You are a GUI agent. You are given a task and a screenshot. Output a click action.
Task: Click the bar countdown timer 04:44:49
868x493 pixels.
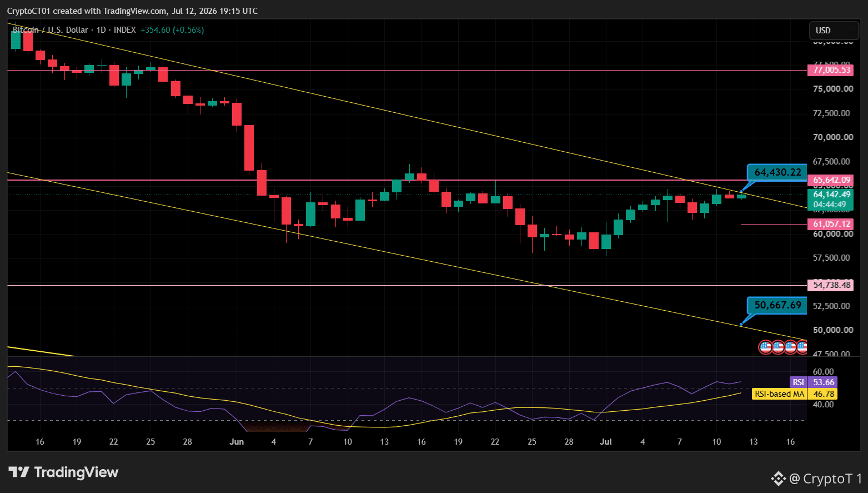tap(830, 205)
